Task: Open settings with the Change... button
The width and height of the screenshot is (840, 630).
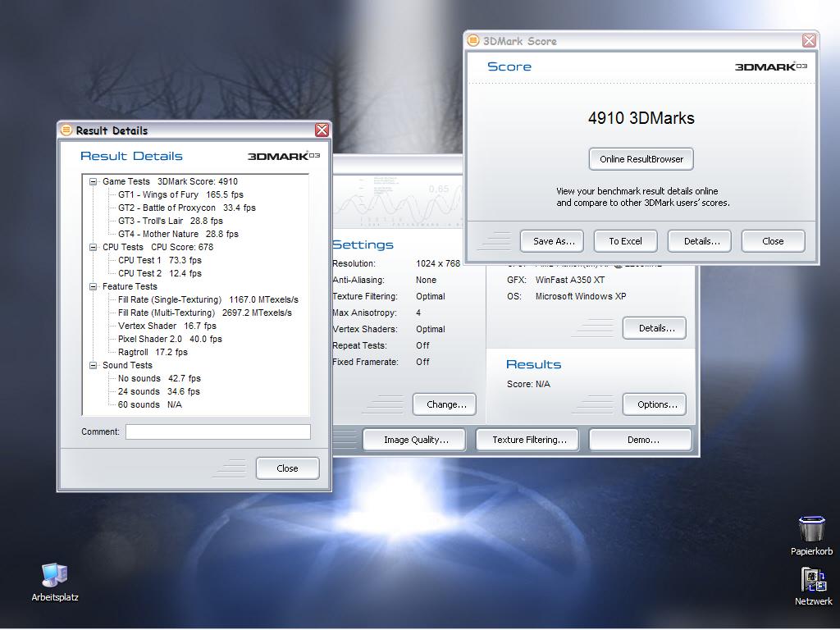Action: [x=445, y=404]
